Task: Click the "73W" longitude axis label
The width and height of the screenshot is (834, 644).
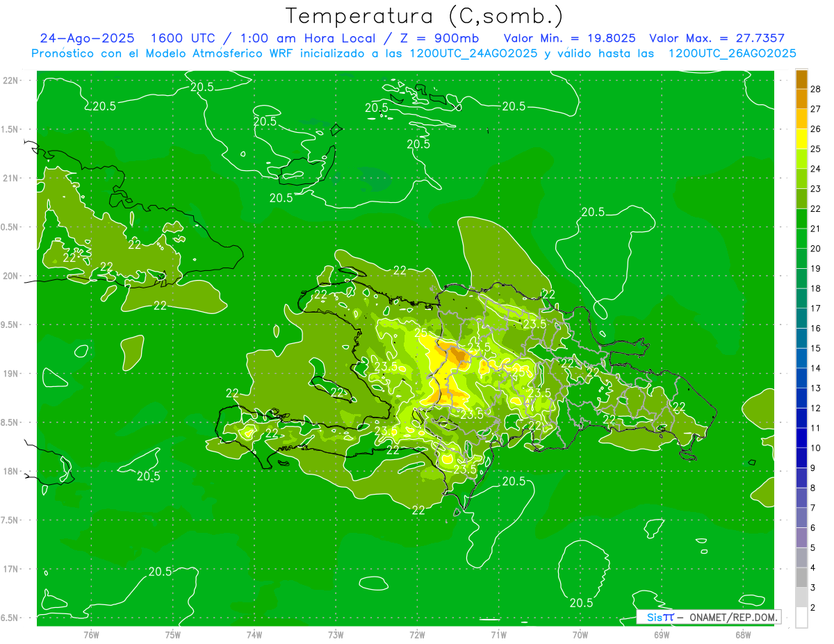Action: point(336,634)
